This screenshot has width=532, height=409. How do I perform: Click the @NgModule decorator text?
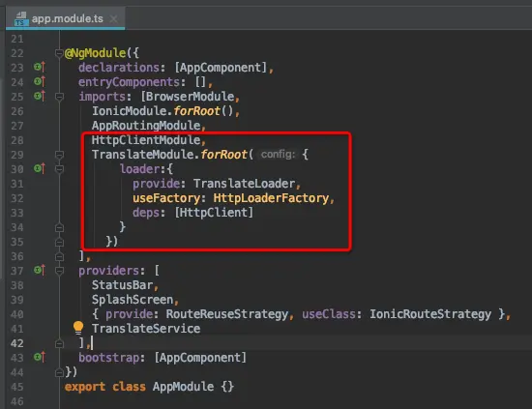(x=96, y=53)
